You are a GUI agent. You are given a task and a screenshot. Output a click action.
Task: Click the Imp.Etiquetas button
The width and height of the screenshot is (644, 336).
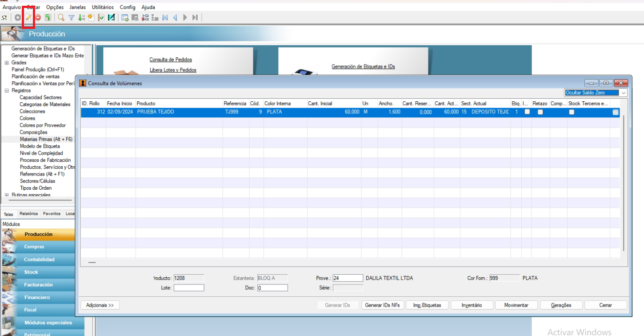click(427, 305)
